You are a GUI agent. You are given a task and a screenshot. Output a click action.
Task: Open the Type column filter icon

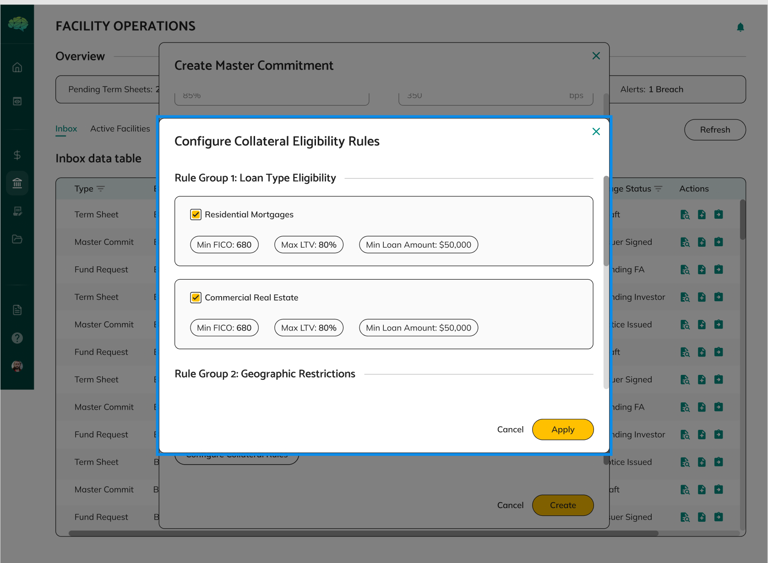click(x=100, y=189)
